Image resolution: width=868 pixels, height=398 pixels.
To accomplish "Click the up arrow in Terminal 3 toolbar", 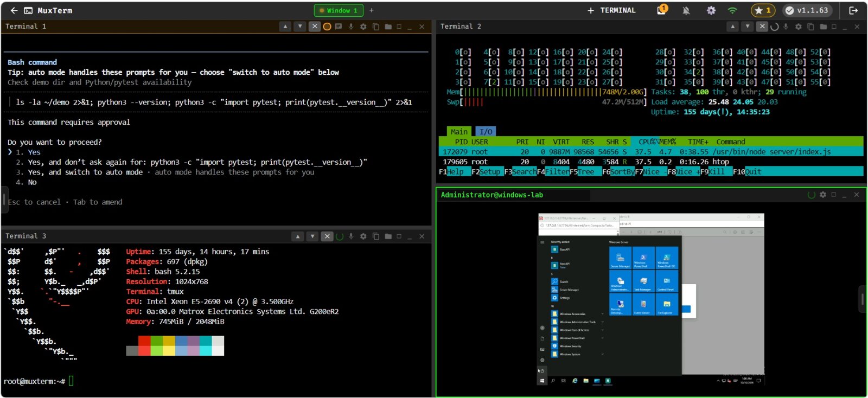I will point(297,236).
